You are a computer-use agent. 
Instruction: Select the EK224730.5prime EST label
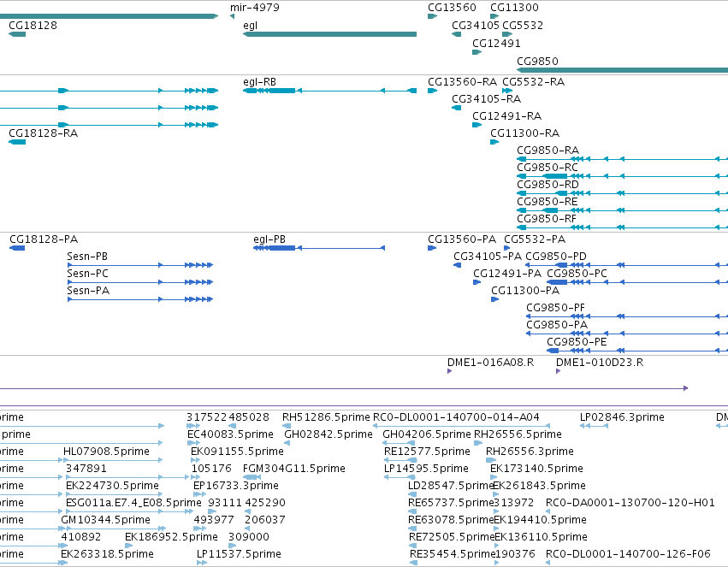[112, 486]
